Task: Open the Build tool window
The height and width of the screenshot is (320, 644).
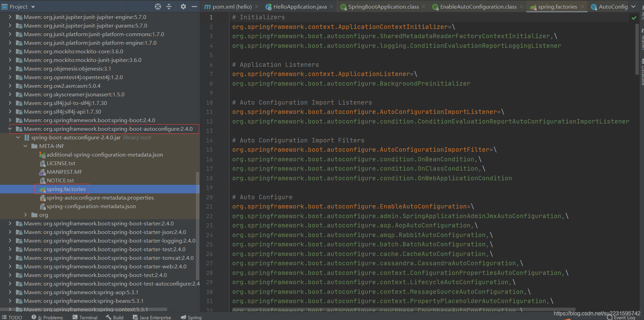Action: pyautogui.click(x=115, y=317)
